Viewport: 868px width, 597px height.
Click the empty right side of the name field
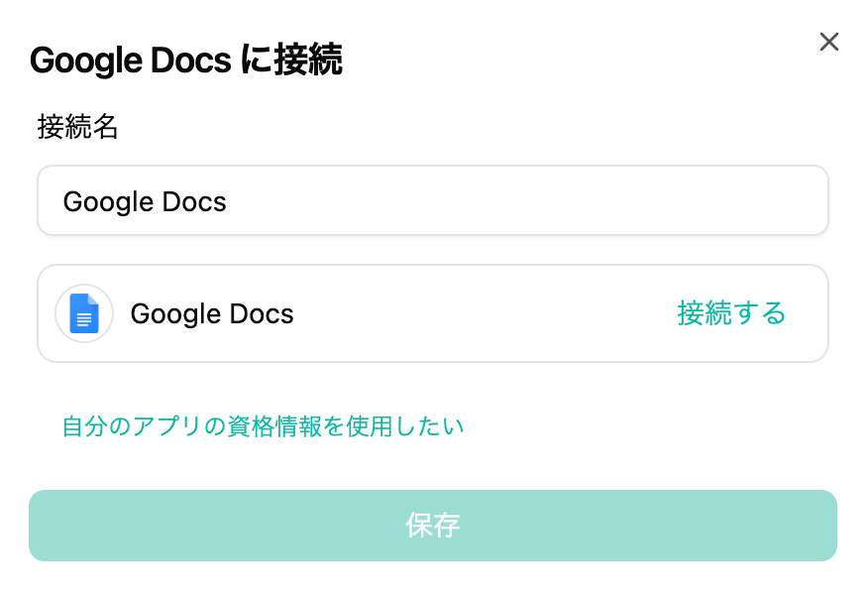(x=694, y=201)
